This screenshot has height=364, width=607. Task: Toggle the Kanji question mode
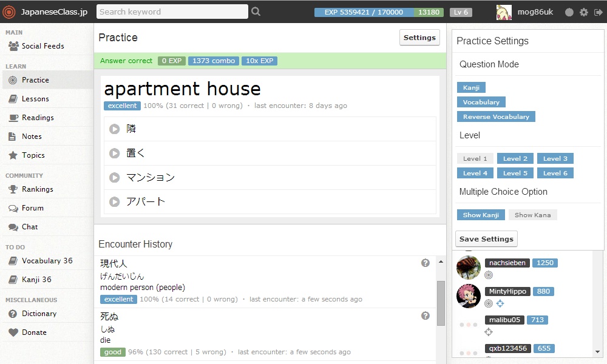(471, 88)
